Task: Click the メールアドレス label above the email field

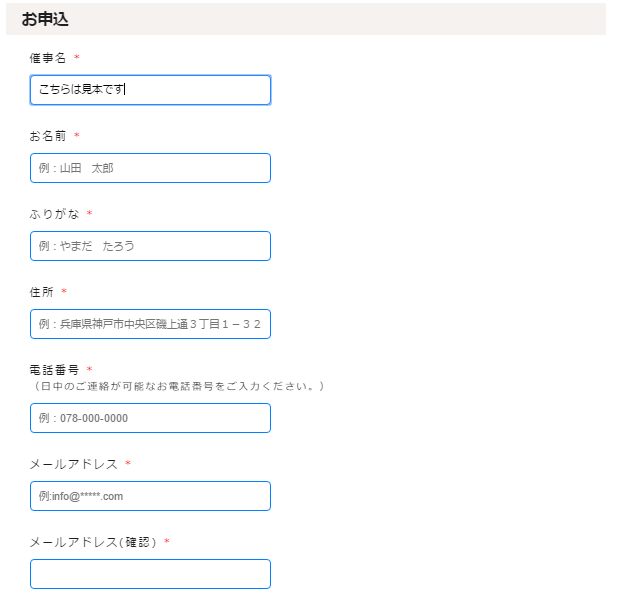Action: pos(73,464)
